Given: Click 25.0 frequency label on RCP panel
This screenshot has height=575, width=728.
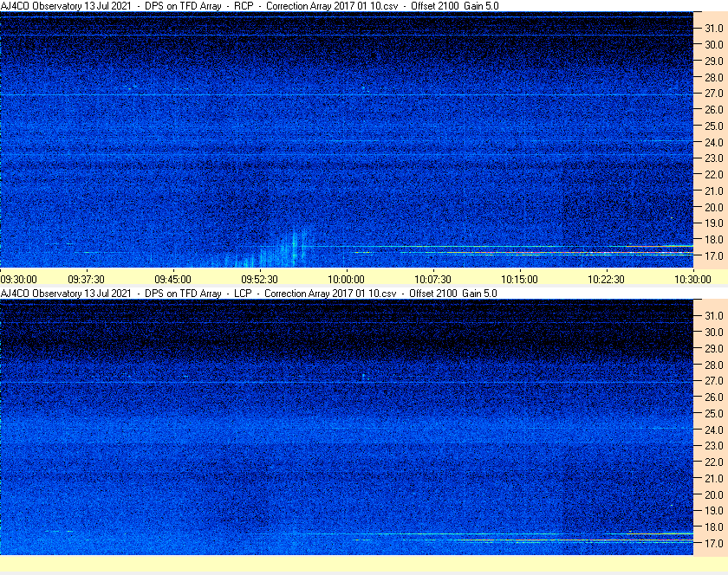Looking at the screenshot, I should coord(714,126).
